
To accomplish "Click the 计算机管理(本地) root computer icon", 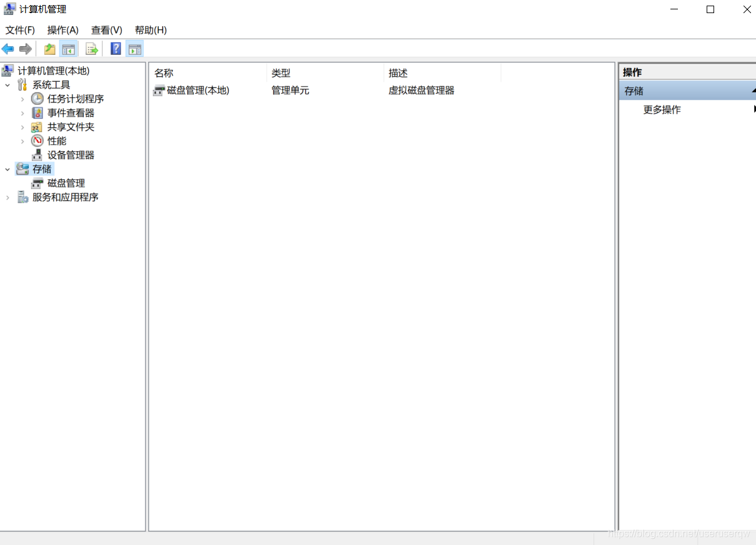I will tap(8, 71).
